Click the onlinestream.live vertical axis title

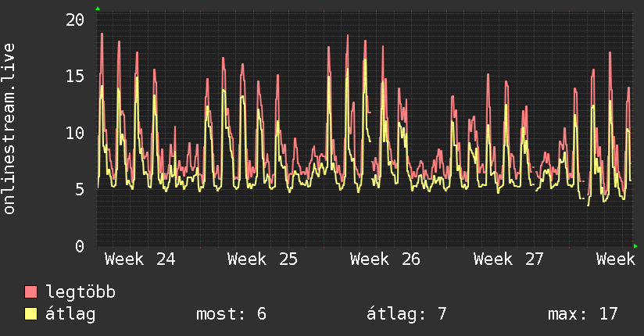9,129
